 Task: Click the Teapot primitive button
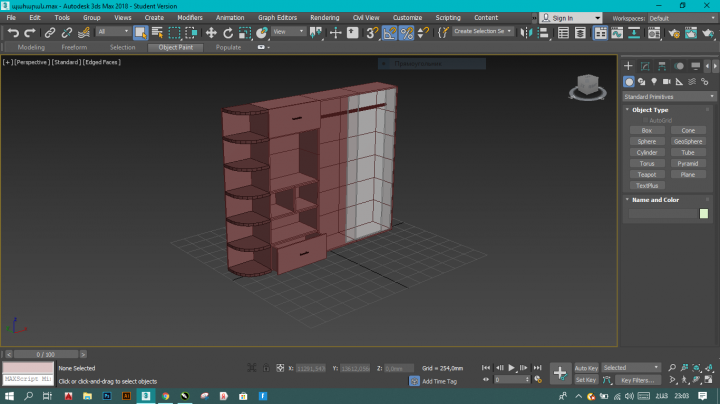[647, 174]
